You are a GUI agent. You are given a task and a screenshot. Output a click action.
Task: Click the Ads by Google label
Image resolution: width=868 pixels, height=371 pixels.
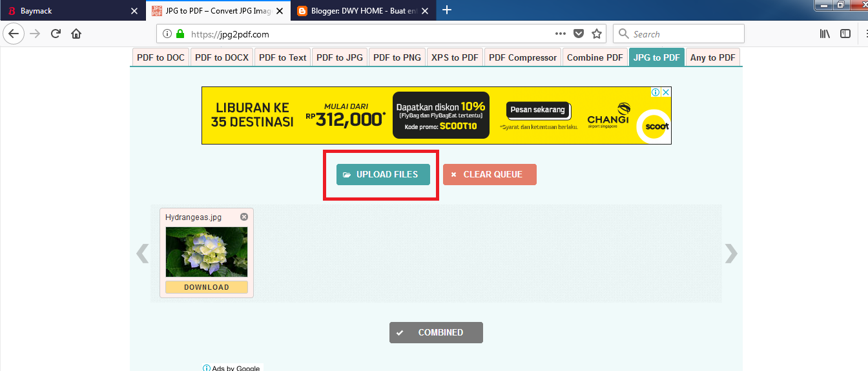pyautogui.click(x=236, y=368)
